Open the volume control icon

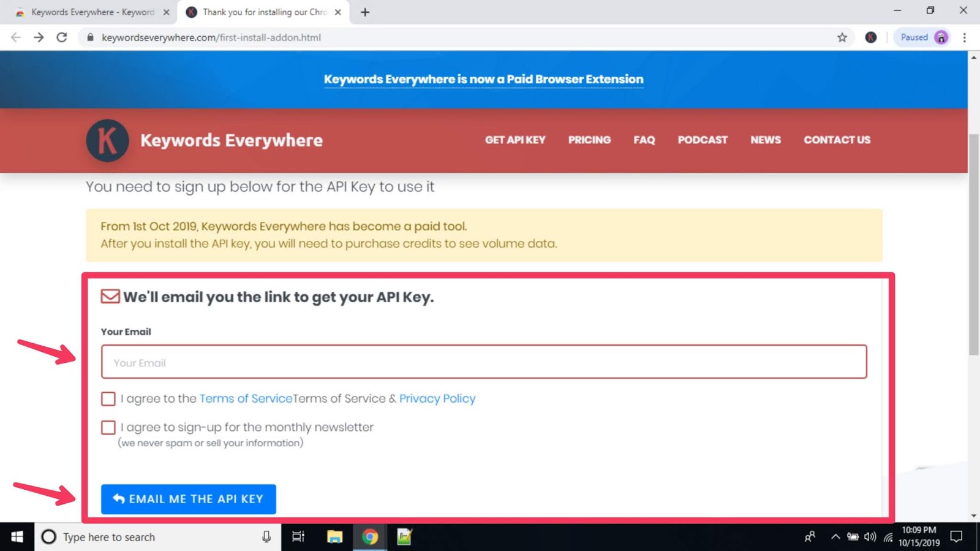point(870,537)
